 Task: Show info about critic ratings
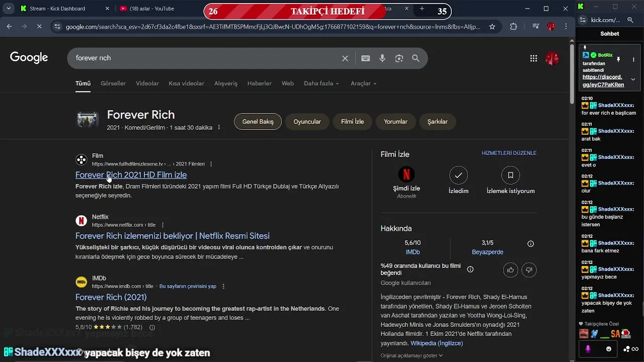[x=530, y=244]
